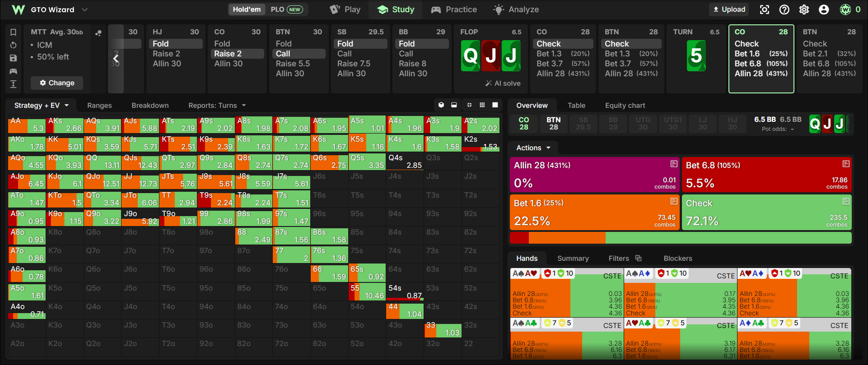Switch game type to PLO
The height and width of the screenshot is (365, 868).
pyautogui.click(x=286, y=9)
